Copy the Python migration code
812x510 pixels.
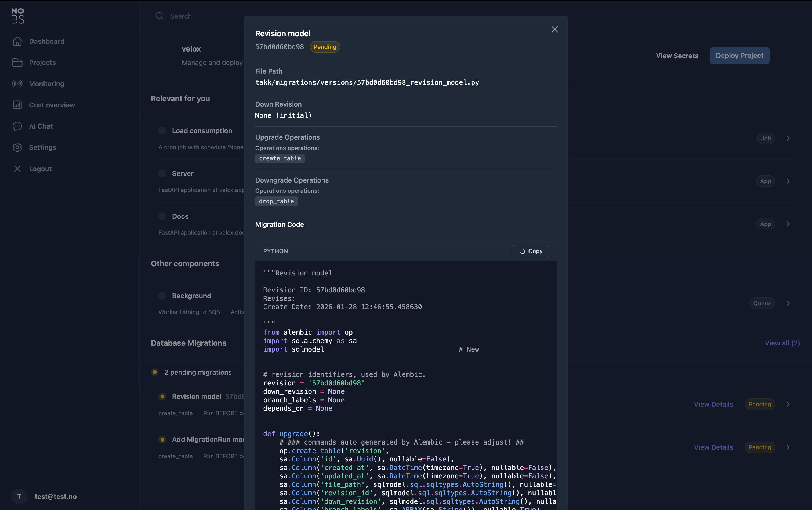tap(530, 251)
